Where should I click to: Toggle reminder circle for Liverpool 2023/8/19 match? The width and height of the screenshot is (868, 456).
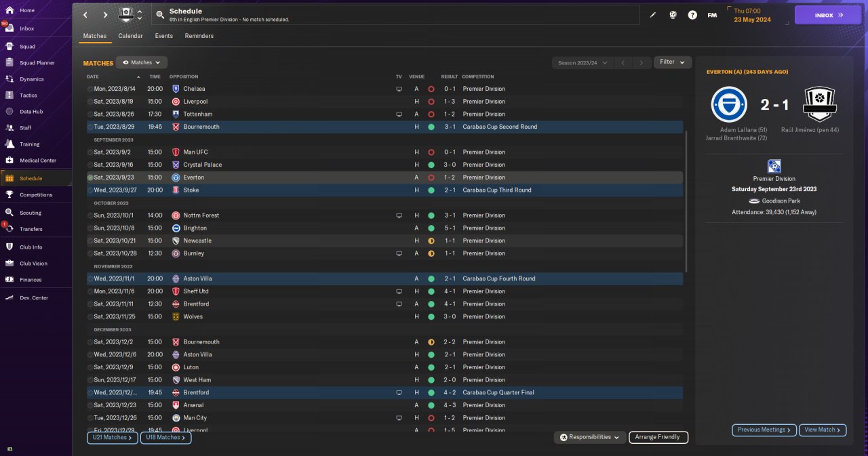90,102
